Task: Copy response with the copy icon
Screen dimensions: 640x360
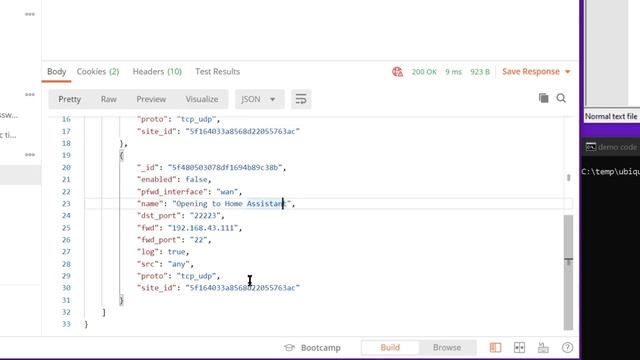Action: pyautogui.click(x=543, y=98)
